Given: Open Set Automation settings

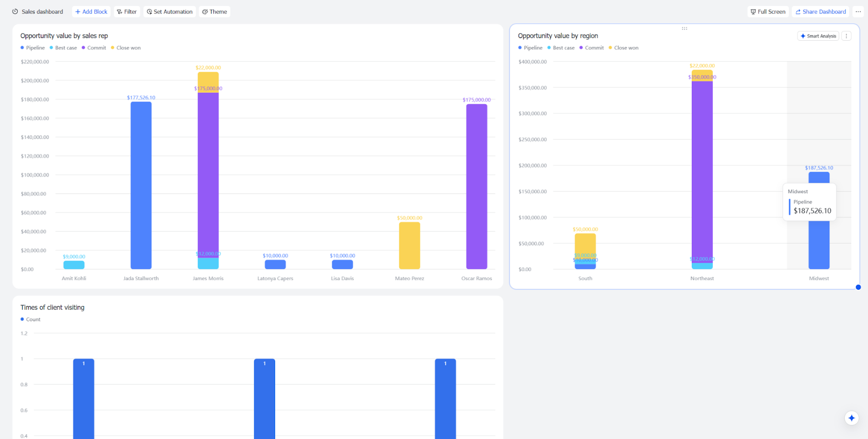Looking at the screenshot, I should tap(170, 11).
